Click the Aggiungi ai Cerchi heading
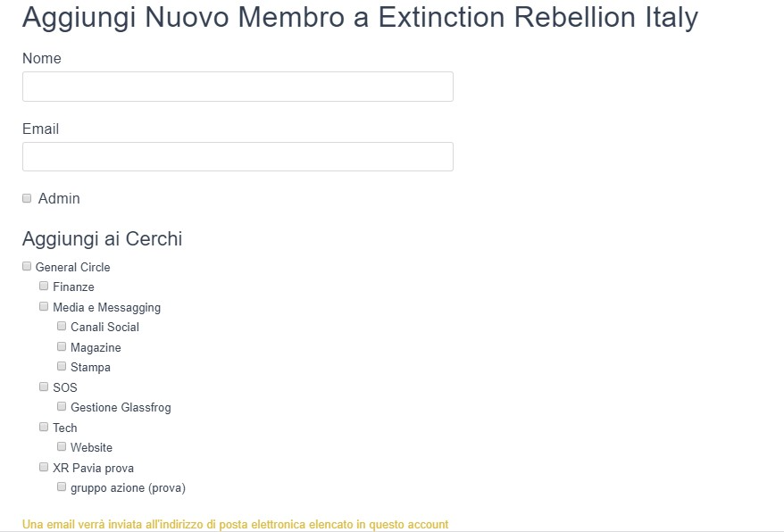The width and height of the screenshot is (784, 532). coord(102,239)
